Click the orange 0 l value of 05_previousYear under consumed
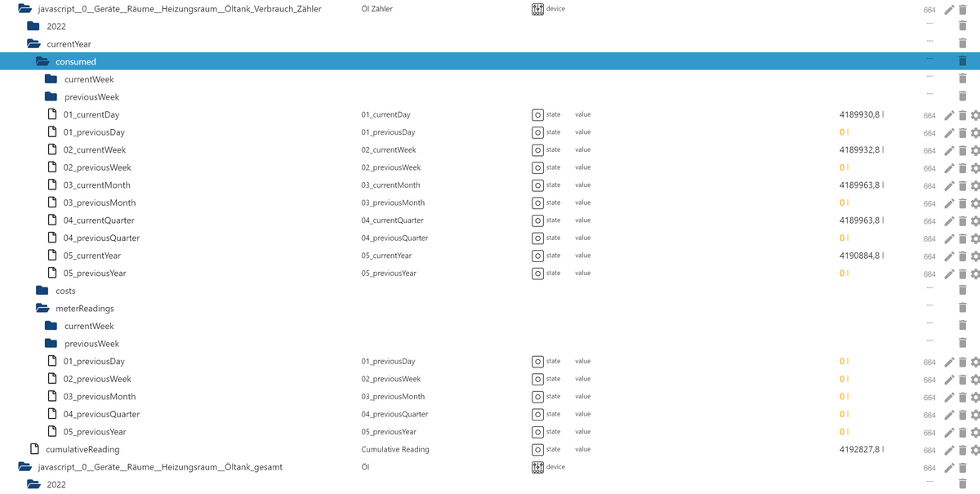980x494 pixels. pos(844,274)
